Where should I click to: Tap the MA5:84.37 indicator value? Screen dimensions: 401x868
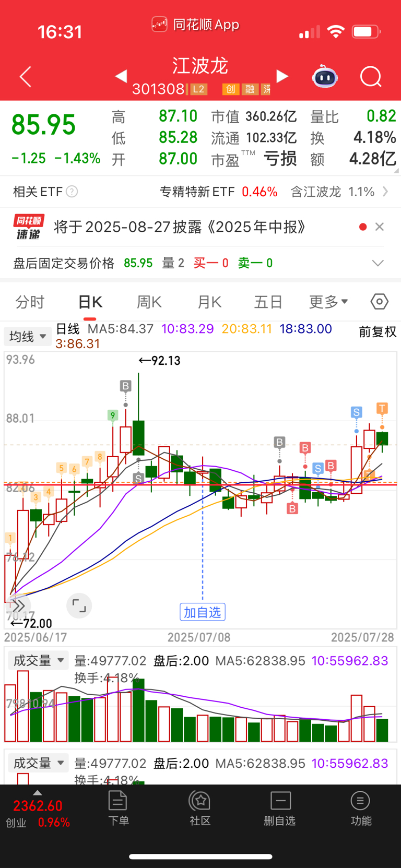click(x=121, y=329)
